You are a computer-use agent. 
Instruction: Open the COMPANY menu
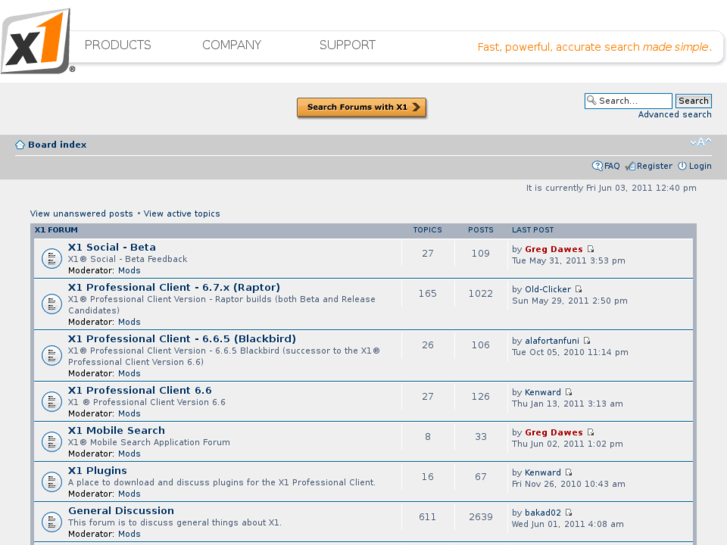(232, 45)
